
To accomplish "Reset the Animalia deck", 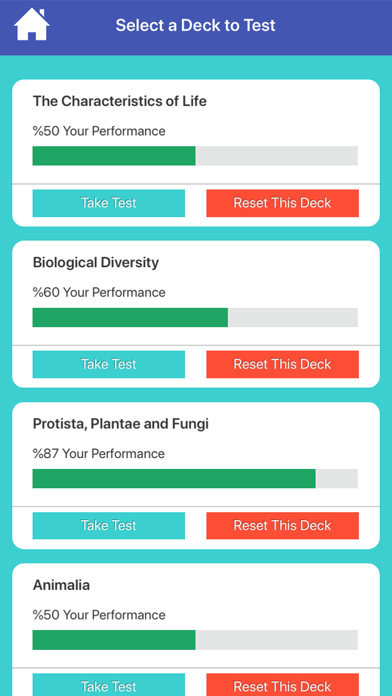I will click(282, 685).
